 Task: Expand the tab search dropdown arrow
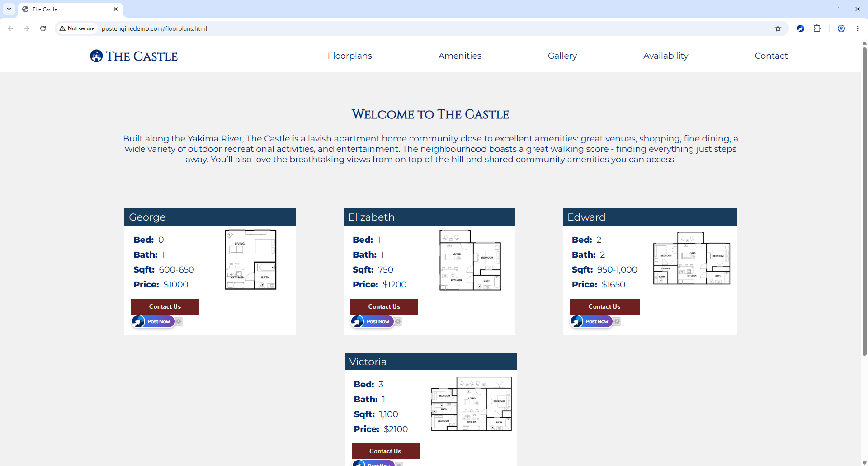click(9, 9)
